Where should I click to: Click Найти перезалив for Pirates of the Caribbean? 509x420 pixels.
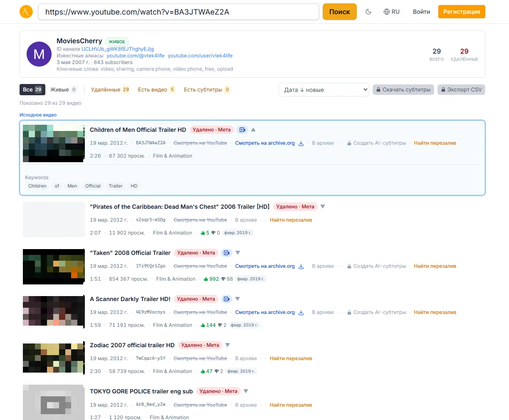point(291,220)
